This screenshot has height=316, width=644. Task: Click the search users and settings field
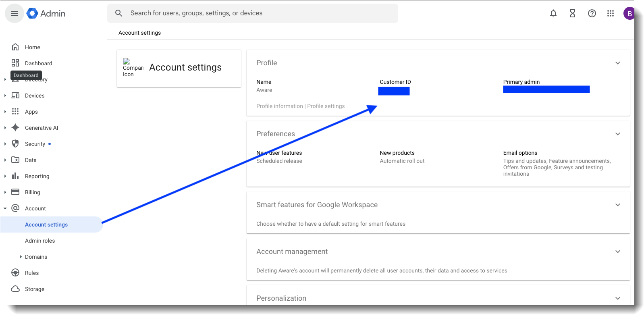click(x=258, y=13)
